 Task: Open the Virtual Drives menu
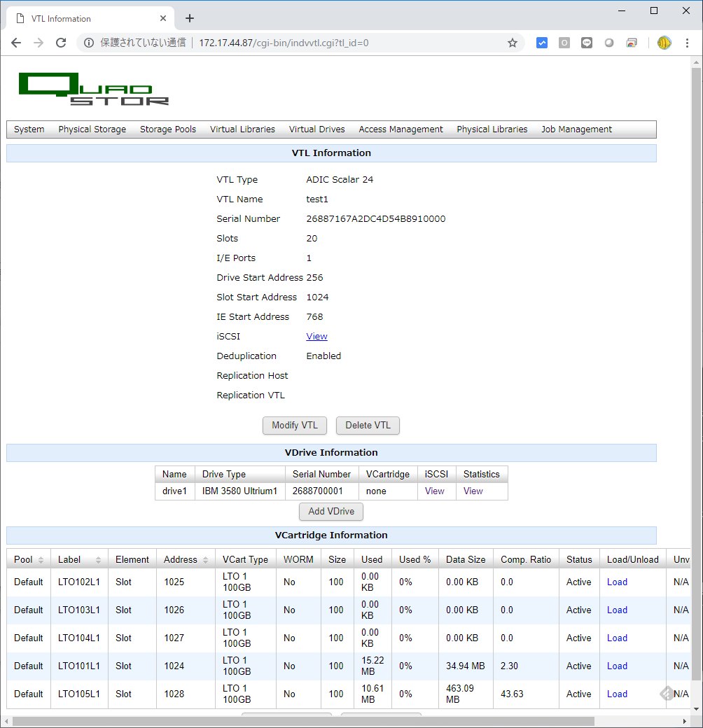[x=316, y=129]
